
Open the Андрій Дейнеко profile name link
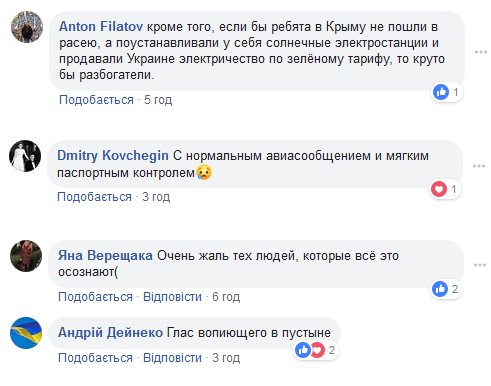click(110, 332)
